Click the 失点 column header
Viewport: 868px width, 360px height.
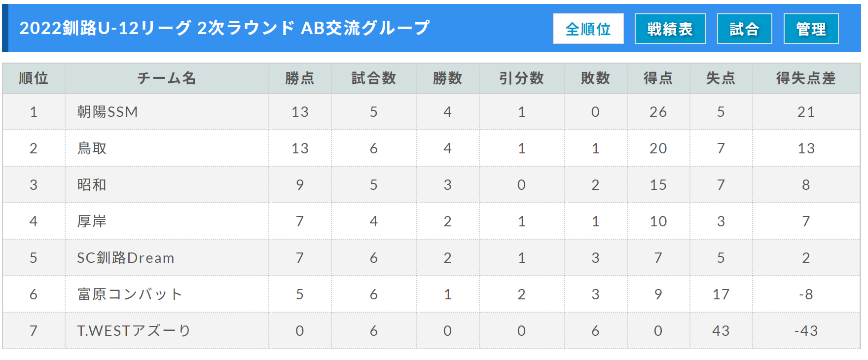[721, 78]
